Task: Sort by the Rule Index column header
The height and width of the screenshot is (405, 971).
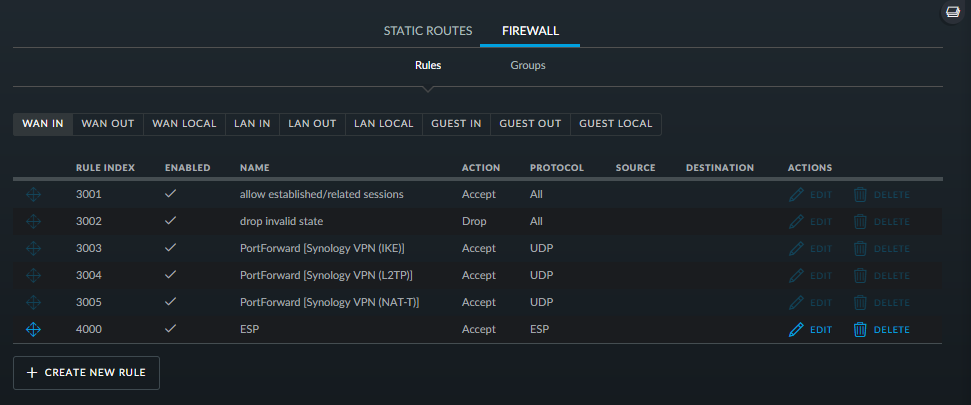Action: (105, 168)
